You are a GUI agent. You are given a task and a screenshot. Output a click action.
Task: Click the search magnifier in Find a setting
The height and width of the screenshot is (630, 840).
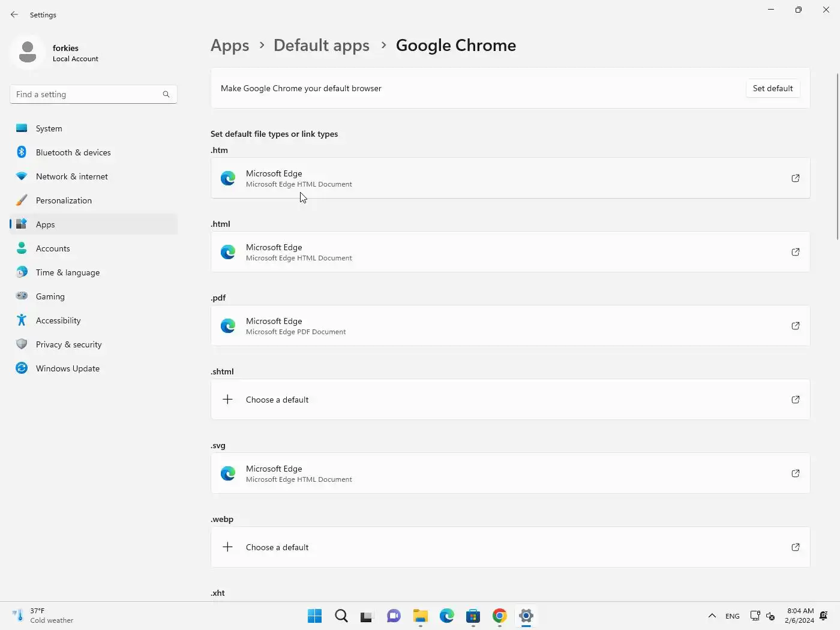[166, 94]
